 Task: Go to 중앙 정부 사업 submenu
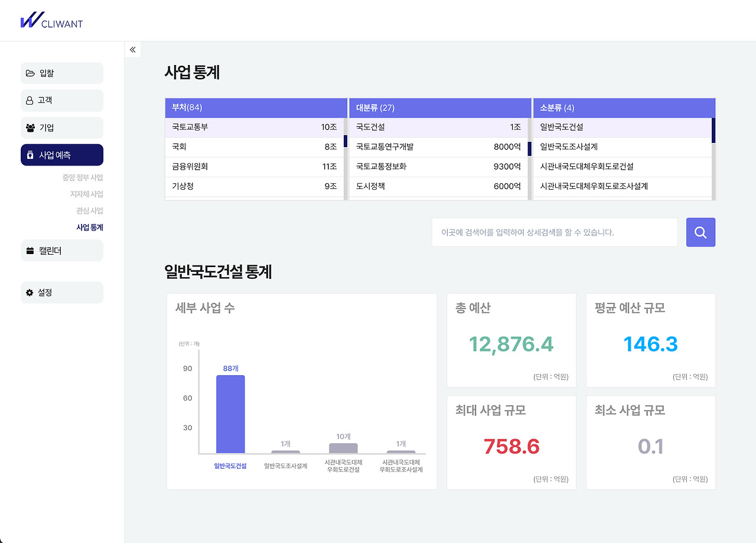(x=83, y=177)
